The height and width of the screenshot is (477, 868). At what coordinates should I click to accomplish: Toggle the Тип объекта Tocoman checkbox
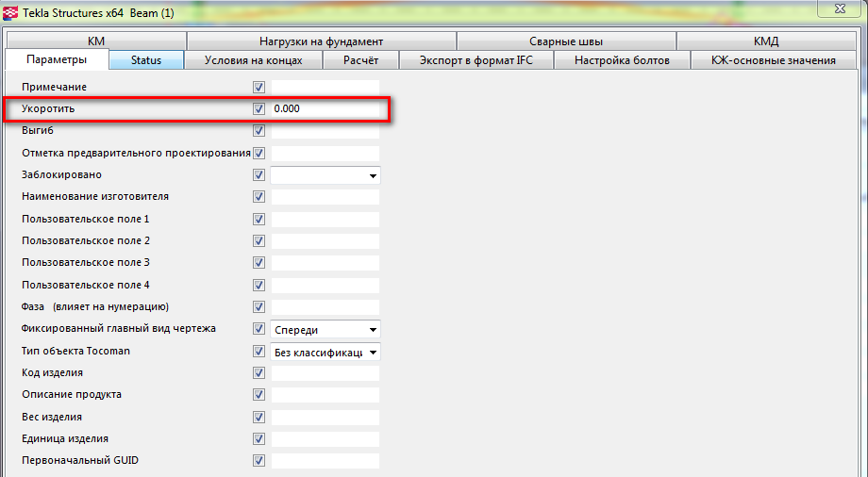coord(259,352)
